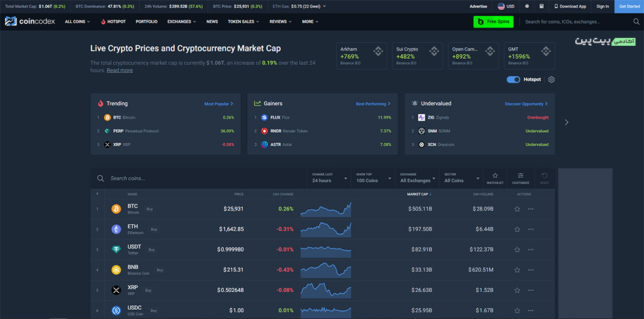Click the USDC icon in table row 6
This screenshot has width=644, height=319.
[116, 311]
